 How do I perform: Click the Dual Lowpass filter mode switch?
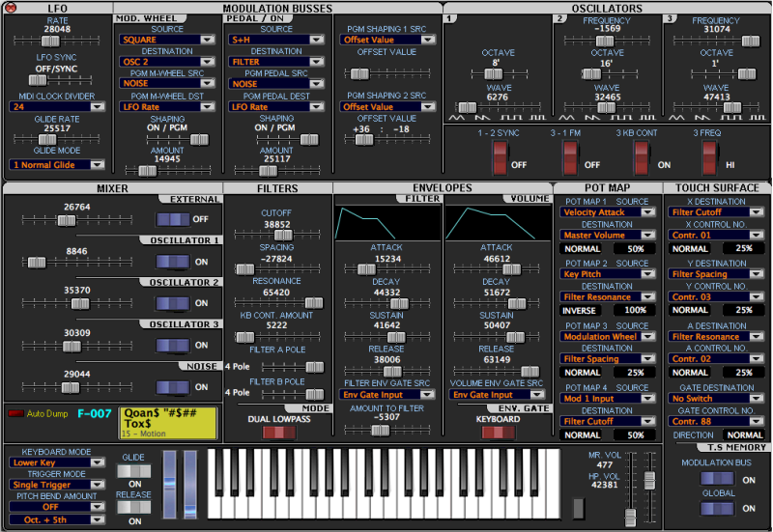pyautogui.click(x=278, y=433)
